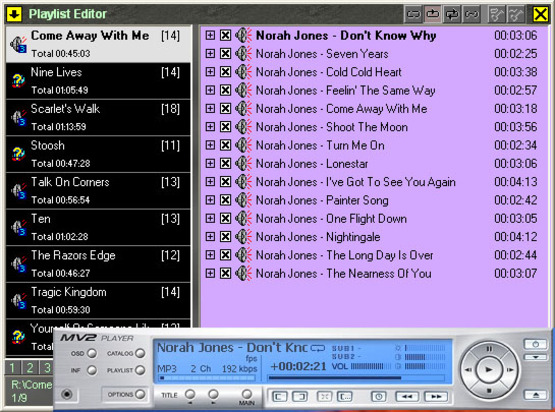Click the speaker icon of Seven Years
This screenshot has width=555, height=412.
click(244, 54)
